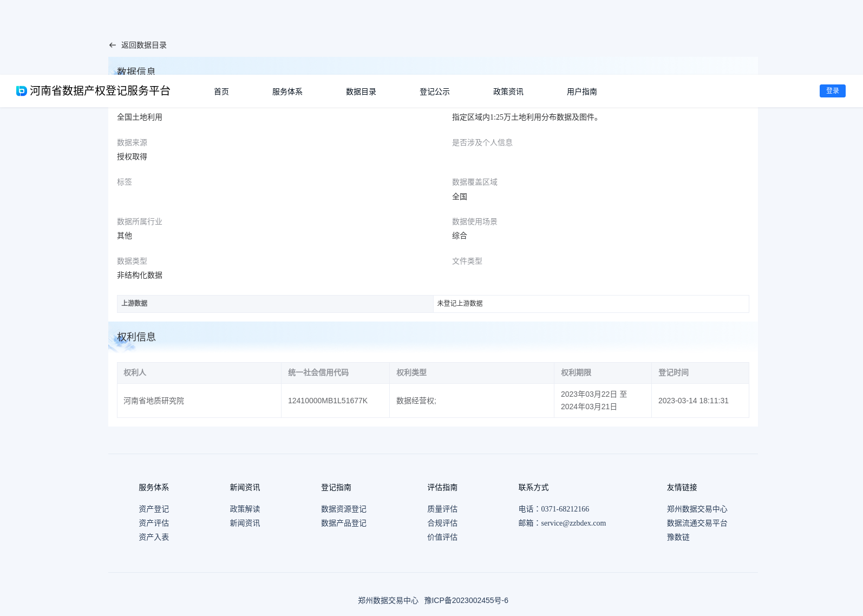Open the 资产登记 footer link
The height and width of the screenshot is (616, 863).
pos(154,509)
